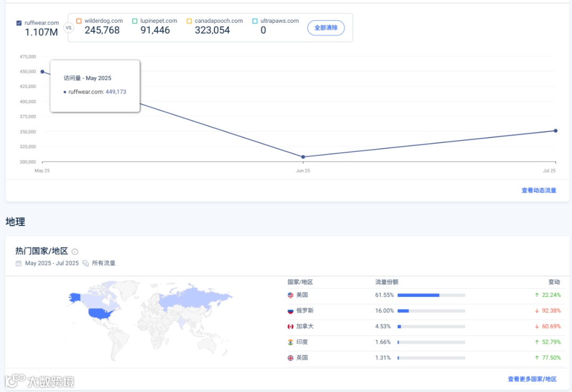Click the May 2025 - Jul 2025 date range
The height and width of the screenshot is (392, 572).
(x=52, y=263)
